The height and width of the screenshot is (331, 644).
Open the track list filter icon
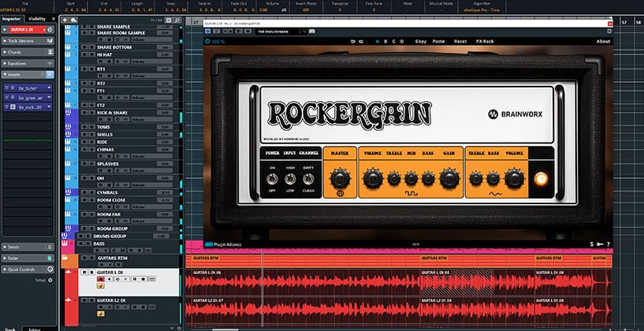point(169,20)
